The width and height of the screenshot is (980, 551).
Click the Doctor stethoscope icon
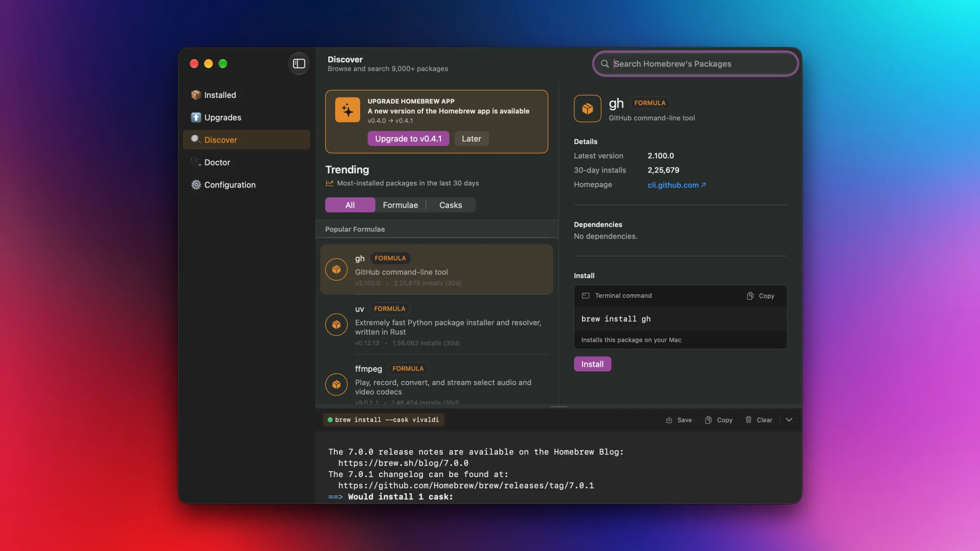pos(196,162)
